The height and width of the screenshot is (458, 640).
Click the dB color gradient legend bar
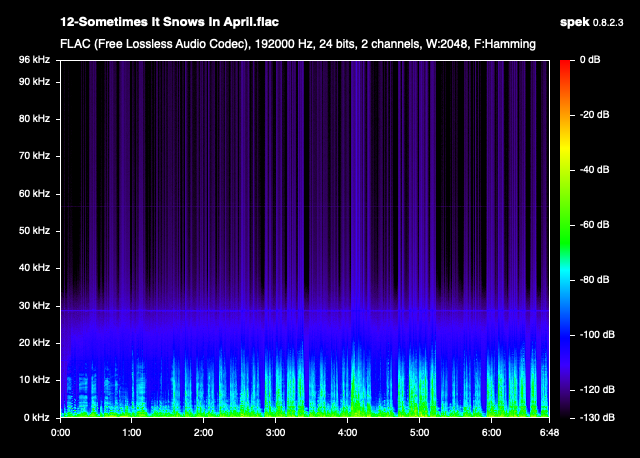(565, 239)
